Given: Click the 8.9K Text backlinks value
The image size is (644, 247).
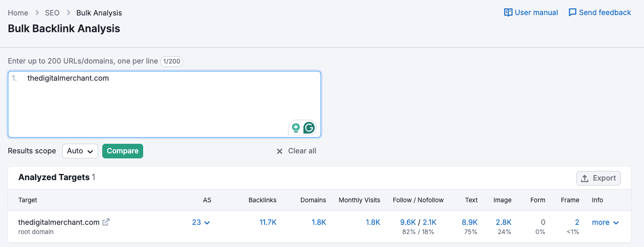Looking at the screenshot, I should pos(470,222).
